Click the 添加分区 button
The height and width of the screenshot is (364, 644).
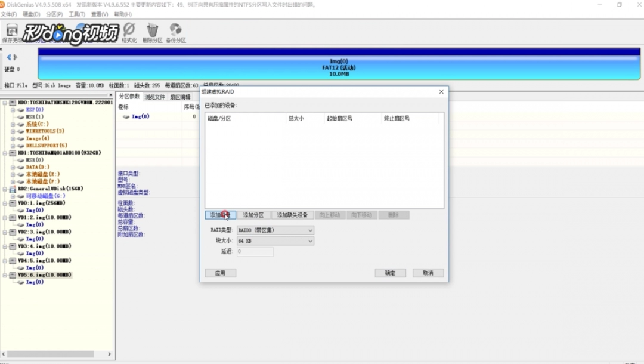253,215
